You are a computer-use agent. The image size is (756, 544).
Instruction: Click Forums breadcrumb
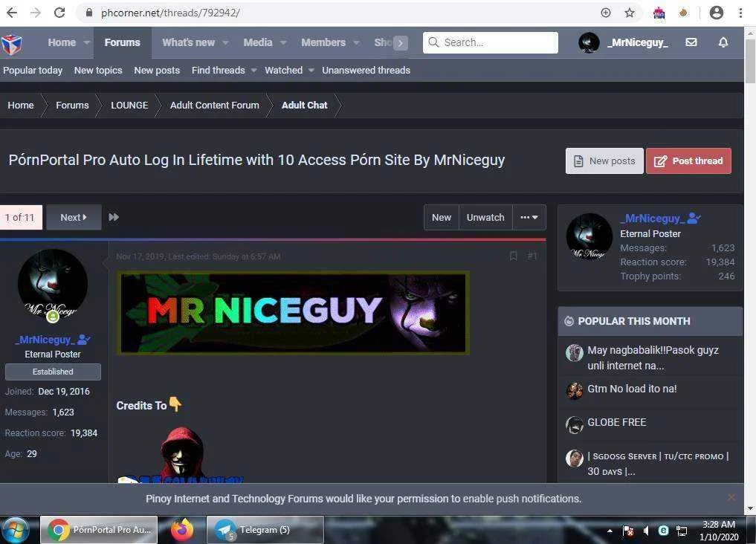(x=72, y=105)
